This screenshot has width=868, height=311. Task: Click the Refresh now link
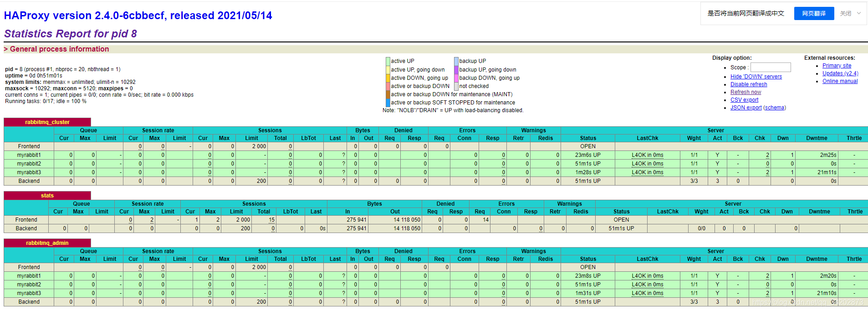point(745,92)
